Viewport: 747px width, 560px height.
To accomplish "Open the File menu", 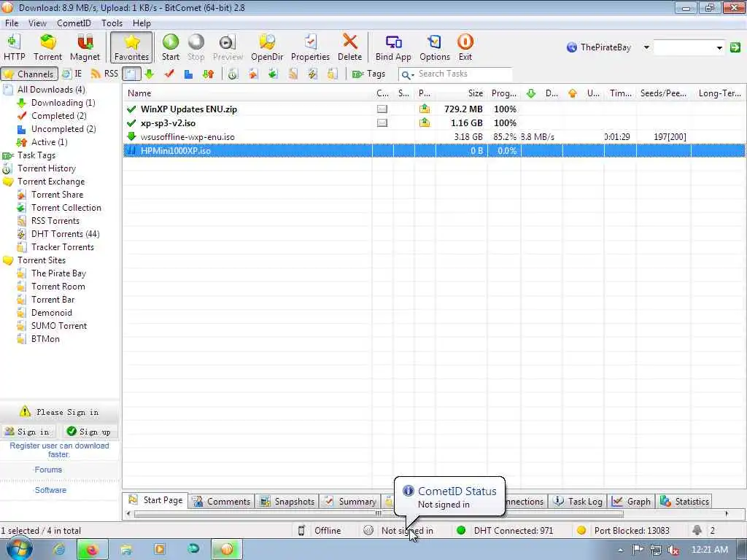I will pyautogui.click(x=12, y=23).
